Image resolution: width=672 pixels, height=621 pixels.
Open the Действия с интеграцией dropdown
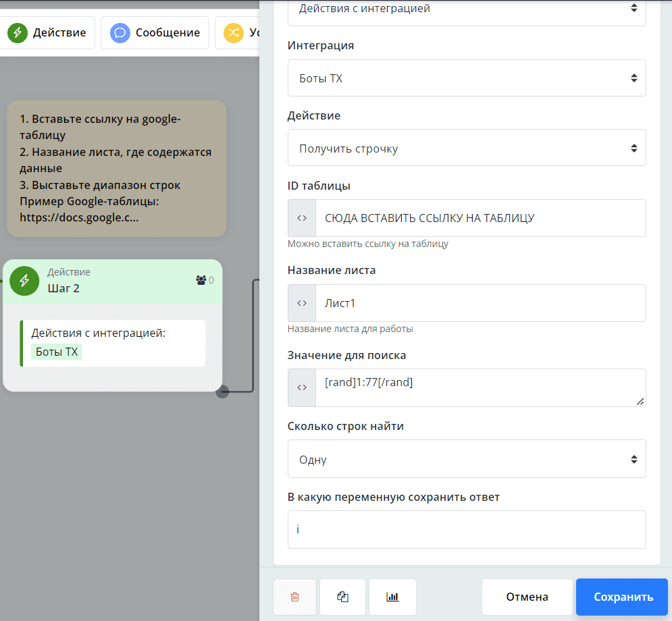click(x=467, y=9)
